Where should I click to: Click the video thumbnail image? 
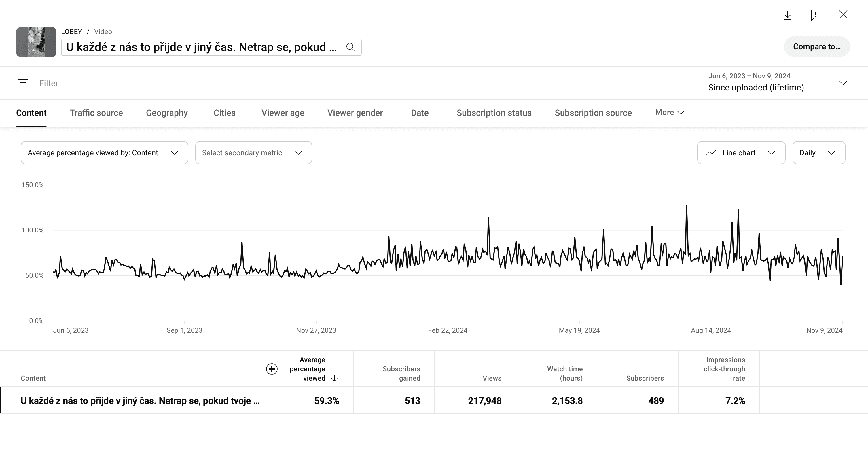pos(36,42)
